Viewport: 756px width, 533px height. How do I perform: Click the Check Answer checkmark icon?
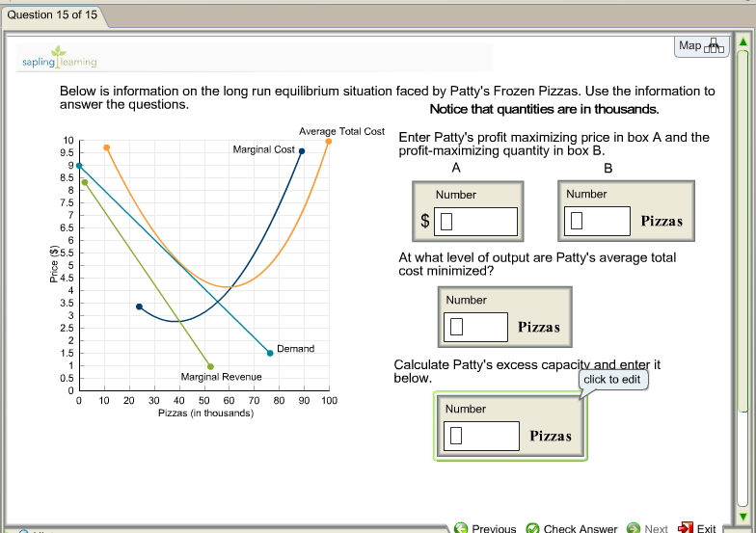point(532,527)
